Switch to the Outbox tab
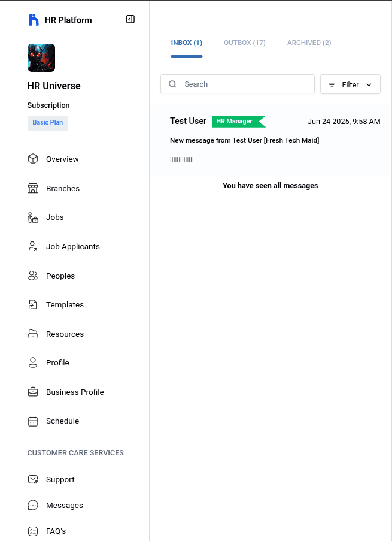Screen dimensions: 392x541 [244, 43]
